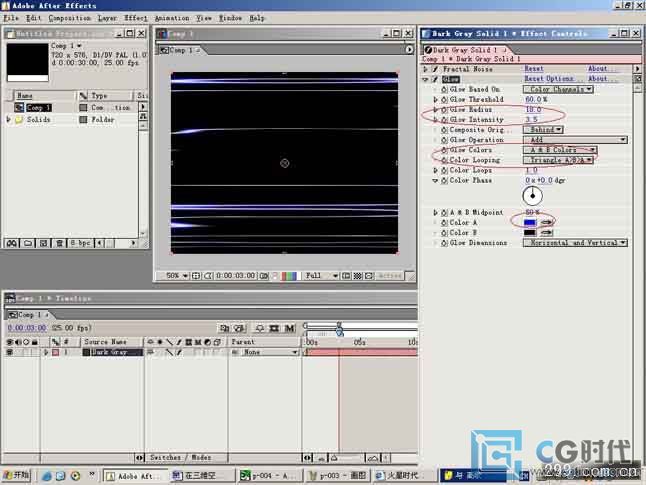The width and height of the screenshot is (646, 485).
Task: Reset the Fractal Noise effect
Action: 534,69
